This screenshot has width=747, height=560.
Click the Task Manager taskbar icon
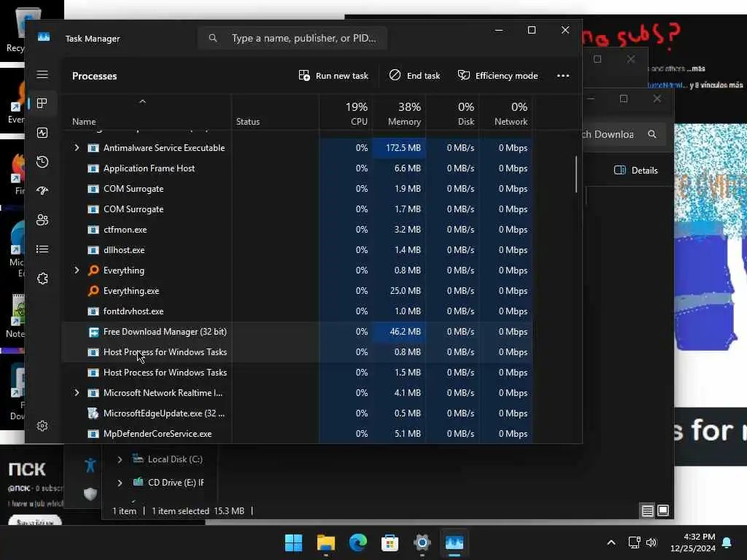click(454, 542)
